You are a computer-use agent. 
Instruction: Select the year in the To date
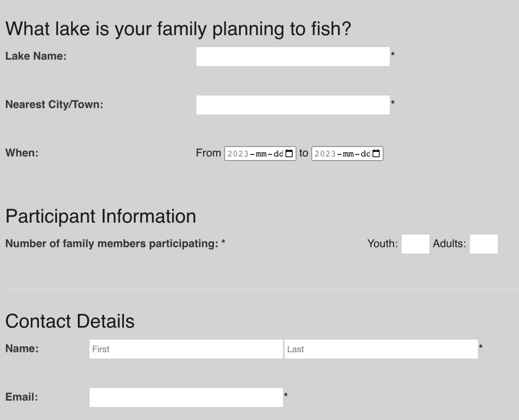pos(324,154)
